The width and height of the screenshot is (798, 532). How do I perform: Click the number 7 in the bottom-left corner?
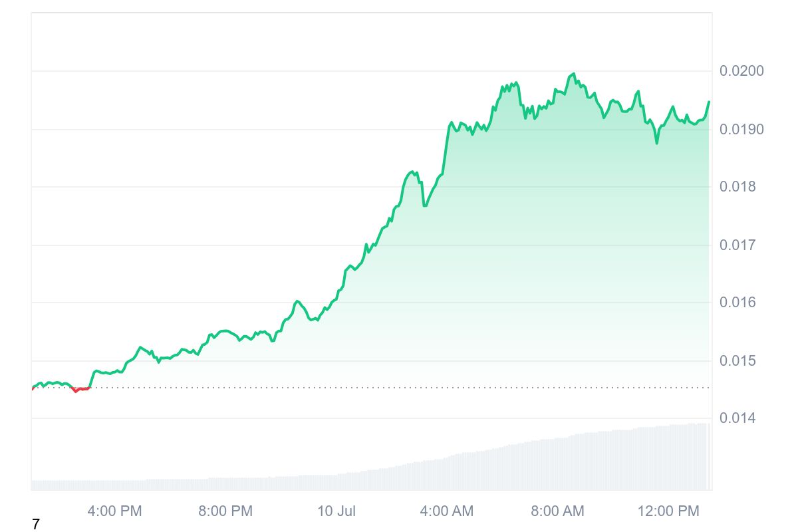coord(36,525)
